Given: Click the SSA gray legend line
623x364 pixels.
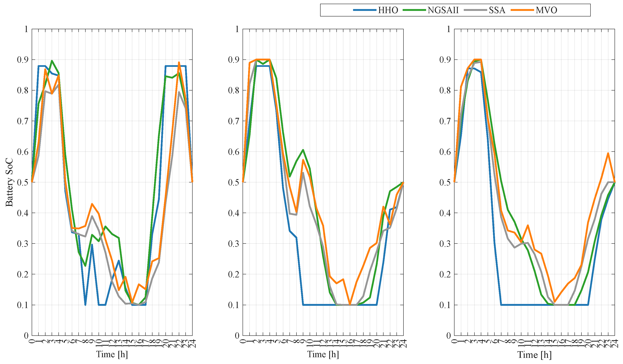Looking at the screenshot, I should pyautogui.click(x=475, y=10).
